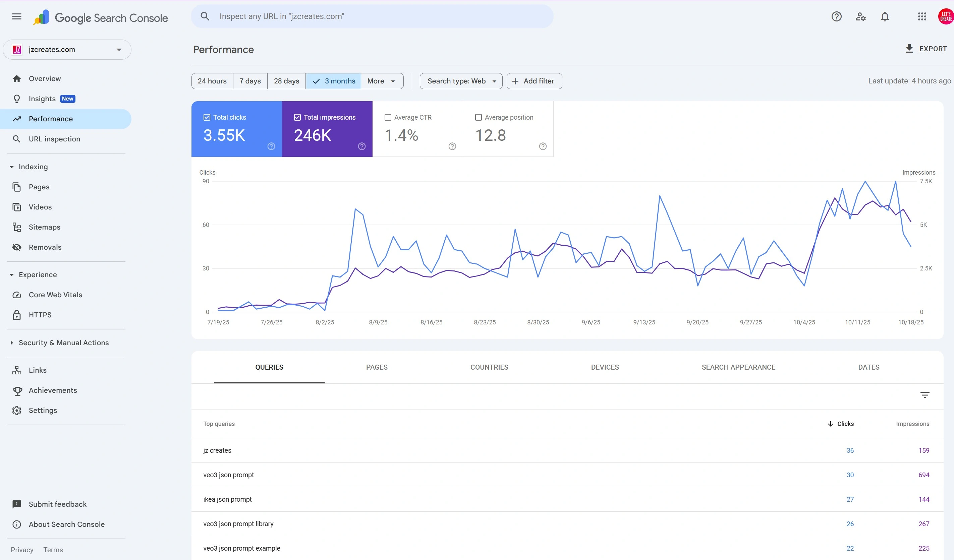Enable the Average position checkbox
The width and height of the screenshot is (954, 560).
pyautogui.click(x=479, y=117)
